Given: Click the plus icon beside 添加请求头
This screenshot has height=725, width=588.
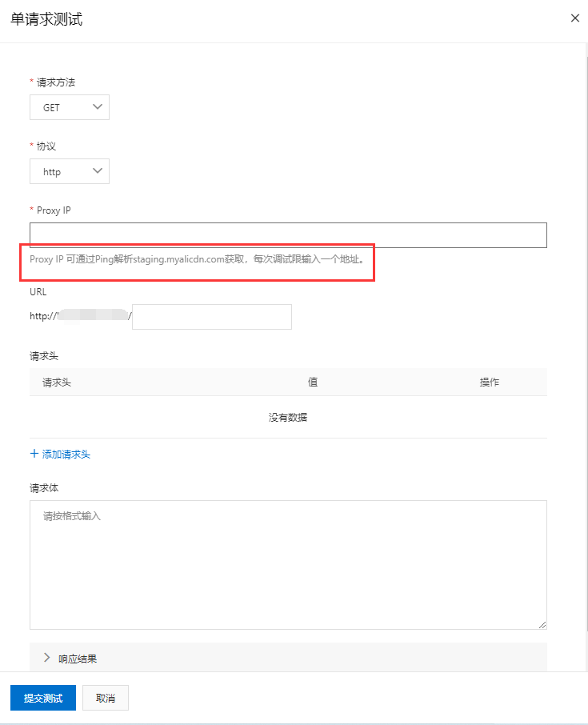Looking at the screenshot, I should coord(34,454).
